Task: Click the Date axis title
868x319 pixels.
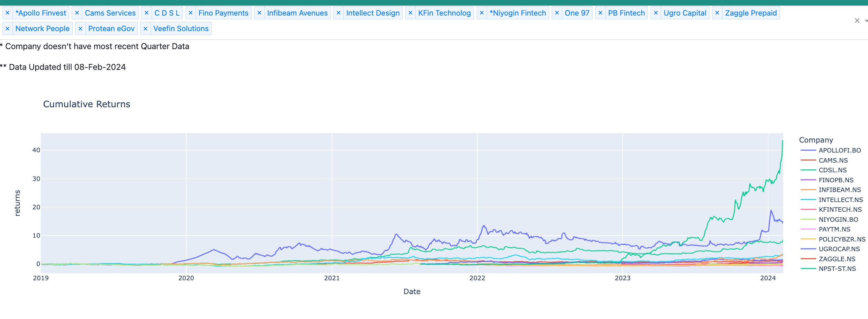Action: click(x=412, y=292)
